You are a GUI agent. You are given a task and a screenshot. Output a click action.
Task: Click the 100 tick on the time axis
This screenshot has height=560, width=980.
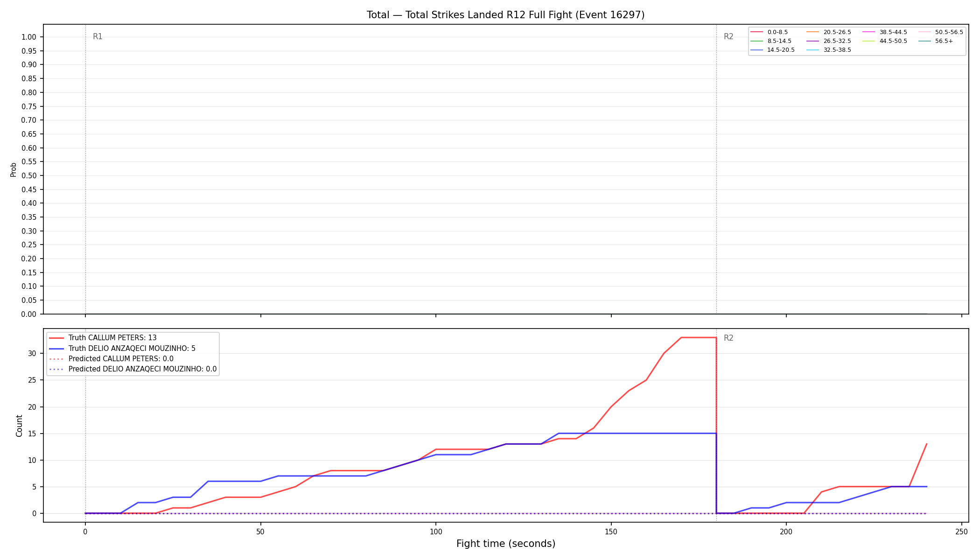point(435,531)
